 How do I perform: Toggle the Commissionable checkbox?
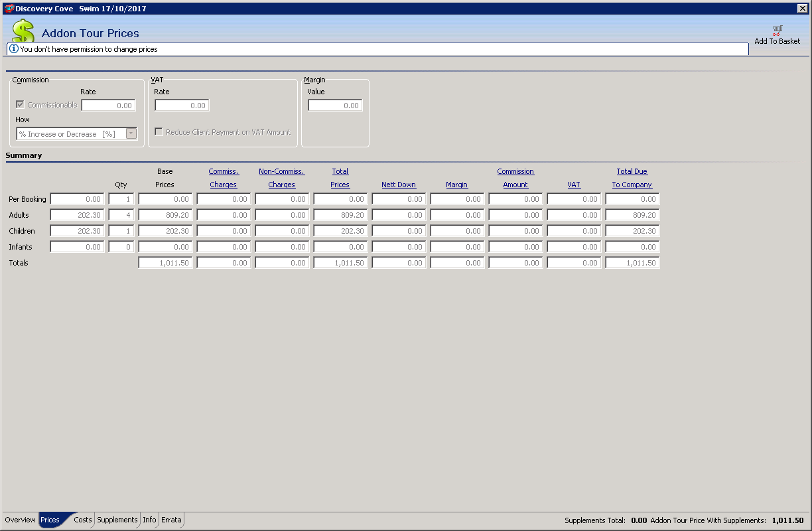pyautogui.click(x=21, y=105)
